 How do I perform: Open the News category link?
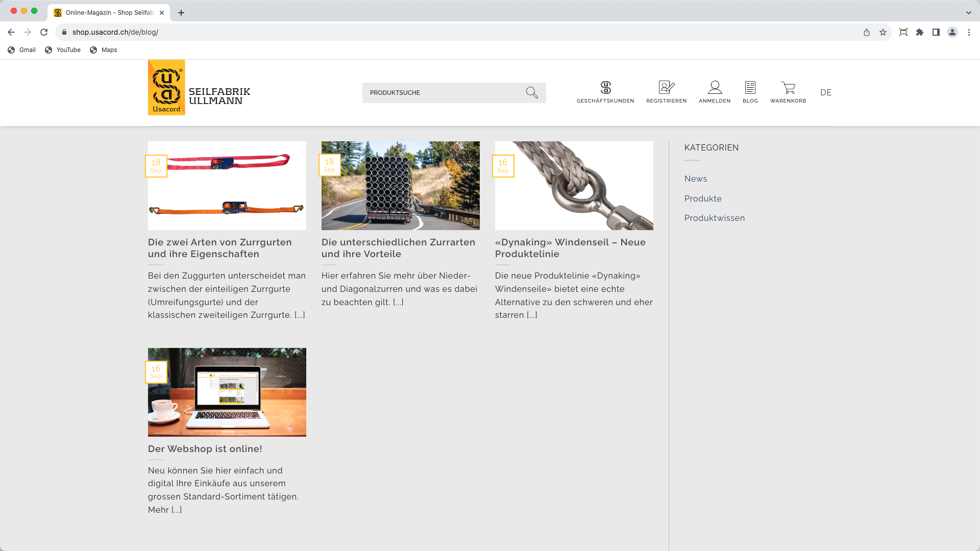[696, 179]
